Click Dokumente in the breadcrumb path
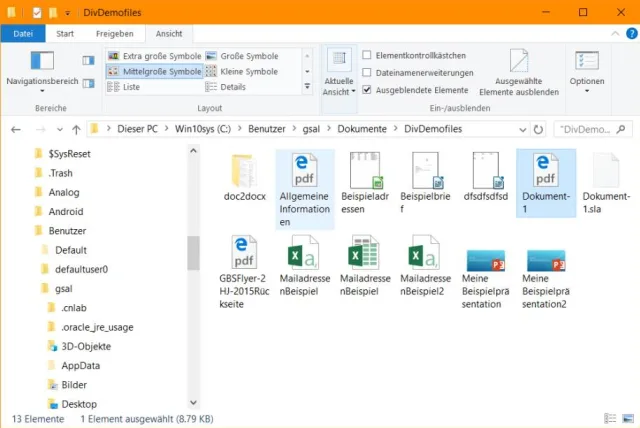Screen dimensions: 640x428 pyautogui.click(x=365, y=129)
